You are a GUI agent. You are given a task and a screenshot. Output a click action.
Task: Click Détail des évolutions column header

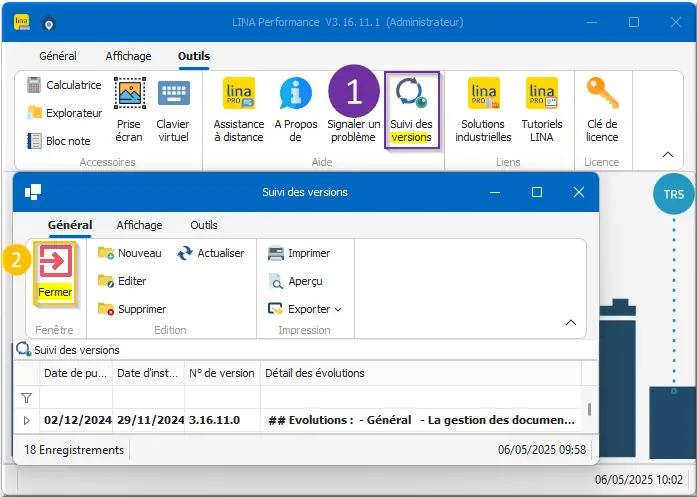tap(421, 373)
